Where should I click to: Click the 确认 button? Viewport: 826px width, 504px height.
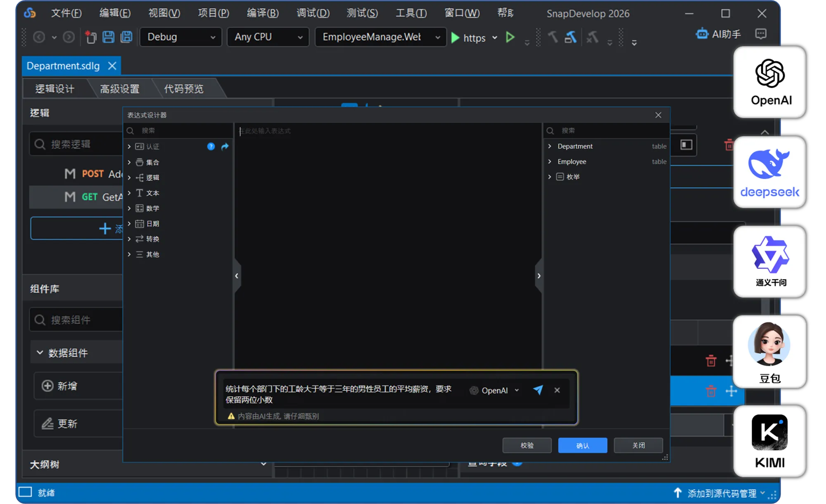pyautogui.click(x=582, y=445)
